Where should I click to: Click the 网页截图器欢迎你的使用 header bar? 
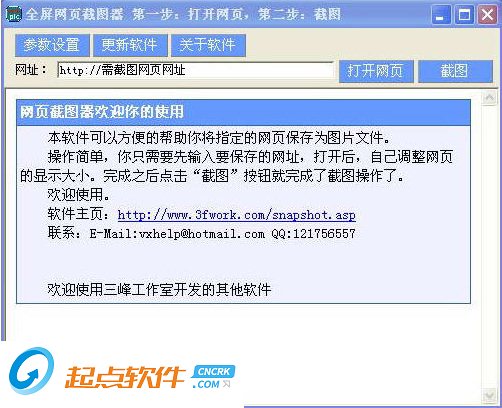coord(243,112)
